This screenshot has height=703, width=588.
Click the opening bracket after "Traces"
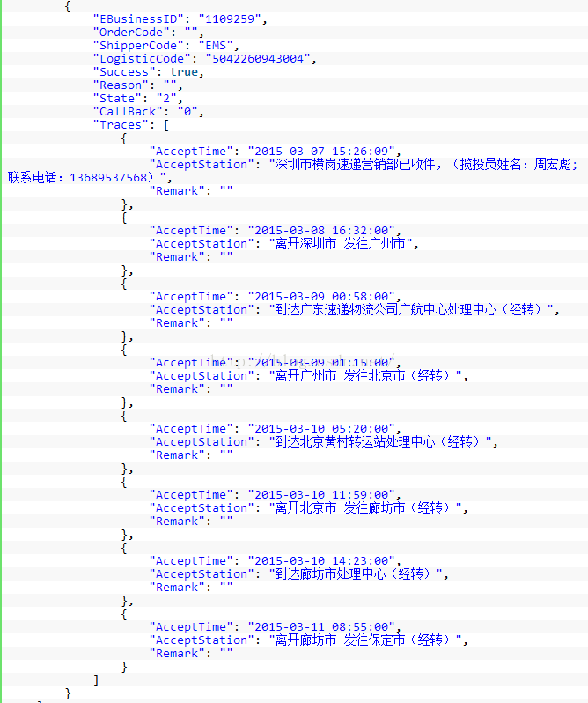[166, 125]
